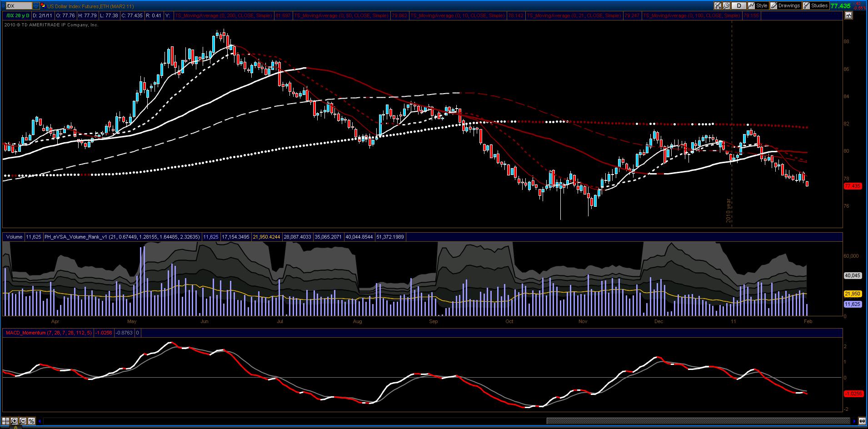The width and height of the screenshot is (868, 429).
Task: Toggle the percent scale button
Action: [31, 421]
